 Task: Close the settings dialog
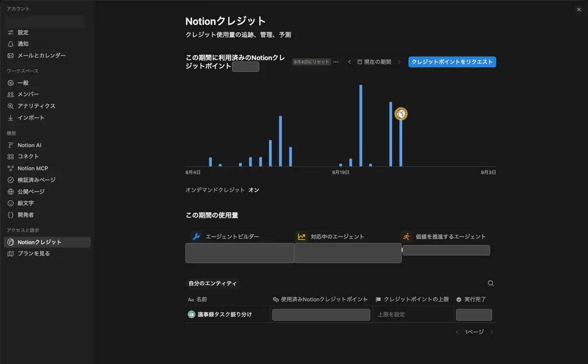click(x=579, y=9)
